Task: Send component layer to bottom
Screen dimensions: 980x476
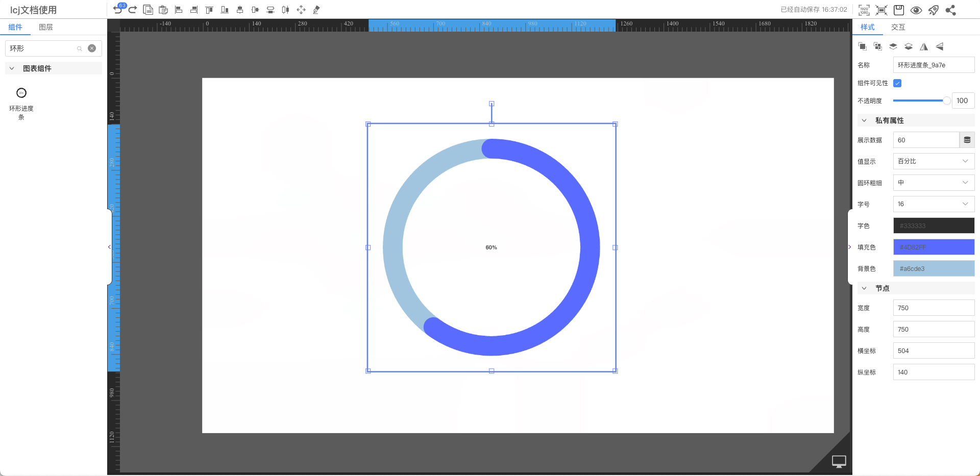Action: coord(909,46)
